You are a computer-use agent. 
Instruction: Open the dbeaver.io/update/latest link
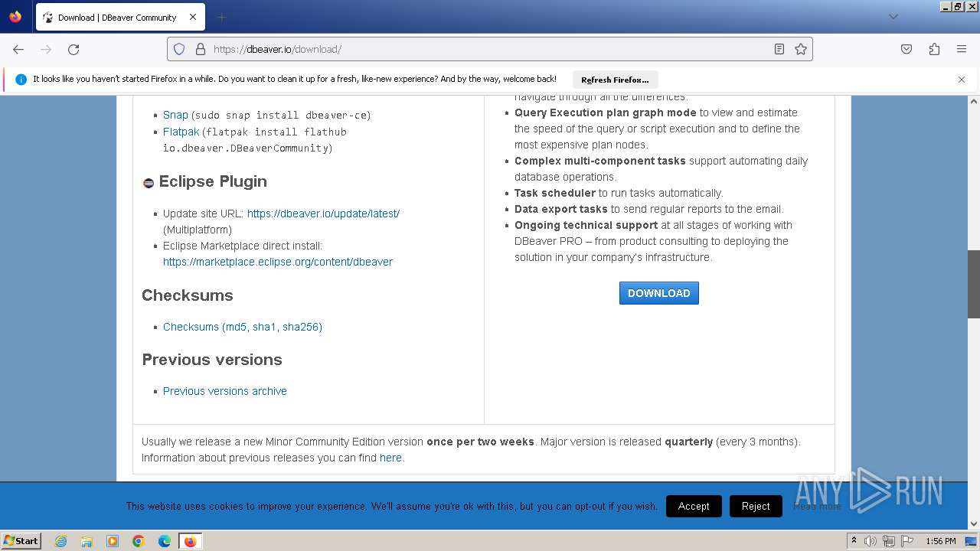point(323,214)
